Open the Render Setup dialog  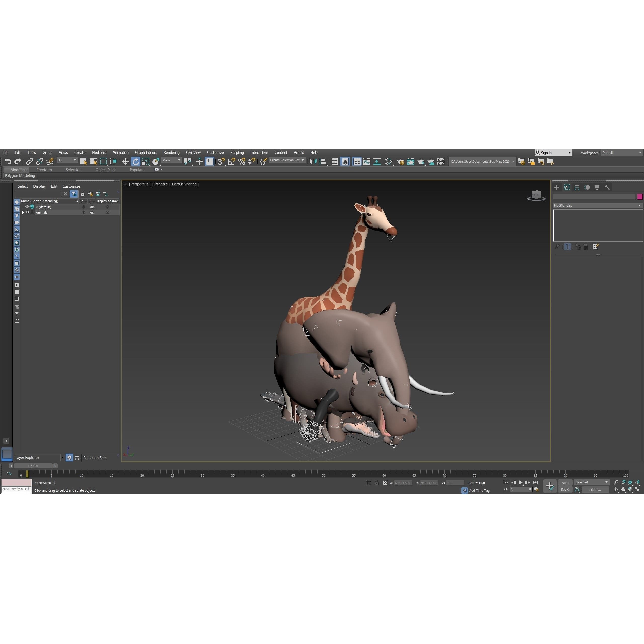coord(401,162)
